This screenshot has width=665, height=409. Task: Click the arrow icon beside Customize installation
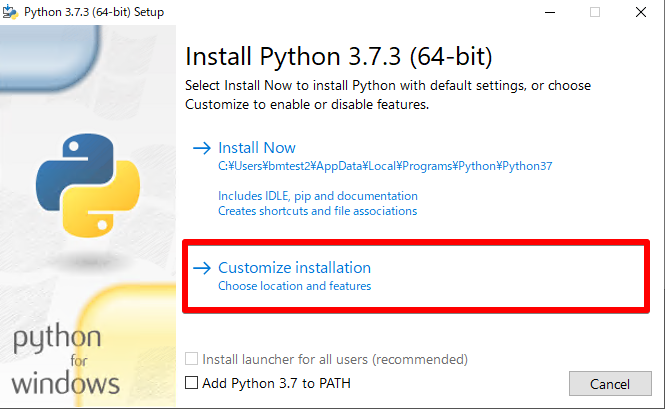point(203,268)
